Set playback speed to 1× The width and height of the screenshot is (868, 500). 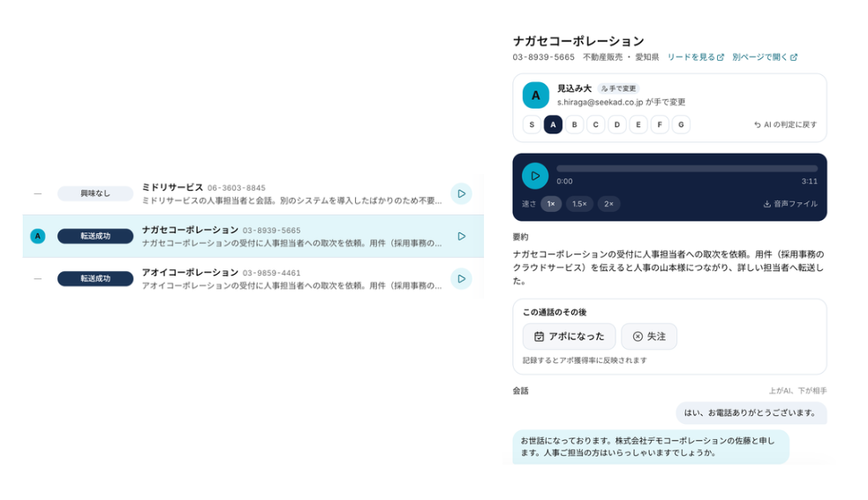coord(551,204)
